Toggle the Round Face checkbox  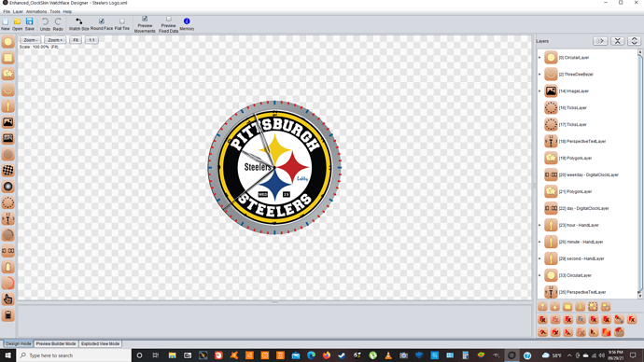pyautogui.click(x=102, y=21)
